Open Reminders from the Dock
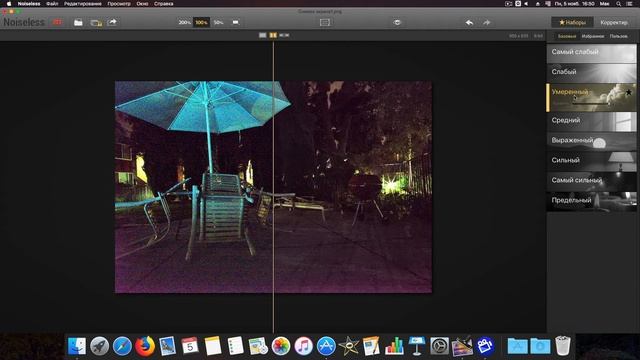The height and width of the screenshot is (360, 640). [x=236, y=346]
